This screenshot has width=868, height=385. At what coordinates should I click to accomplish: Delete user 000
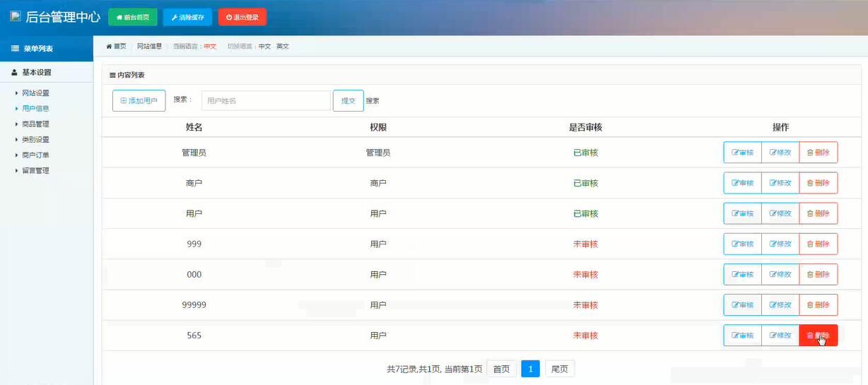point(819,274)
